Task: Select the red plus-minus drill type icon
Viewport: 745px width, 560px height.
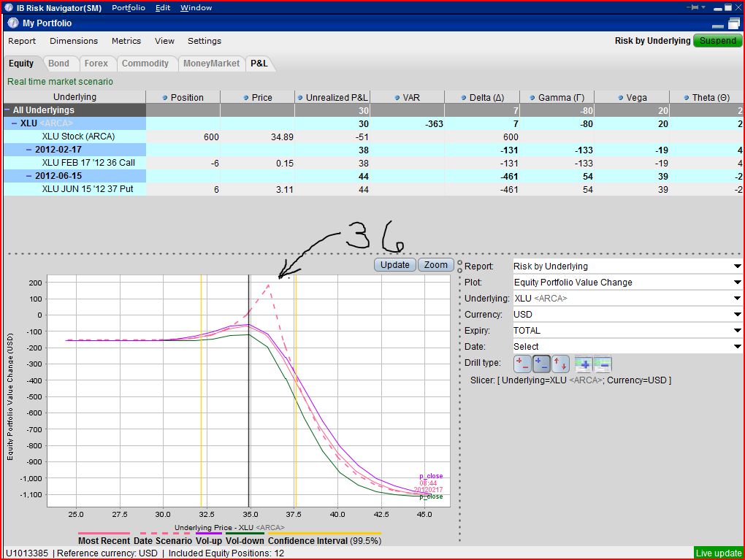Action: tap(522, 364)
